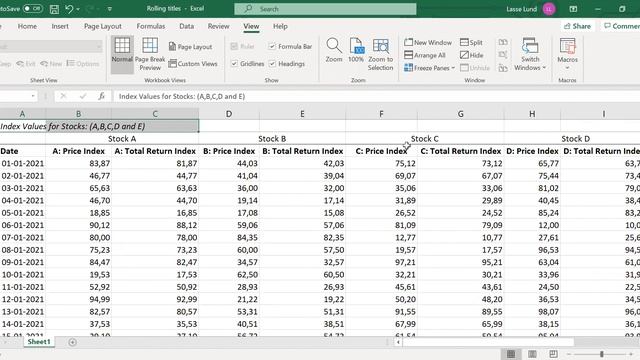Click the Save icon in title bar

coord(54,9)
